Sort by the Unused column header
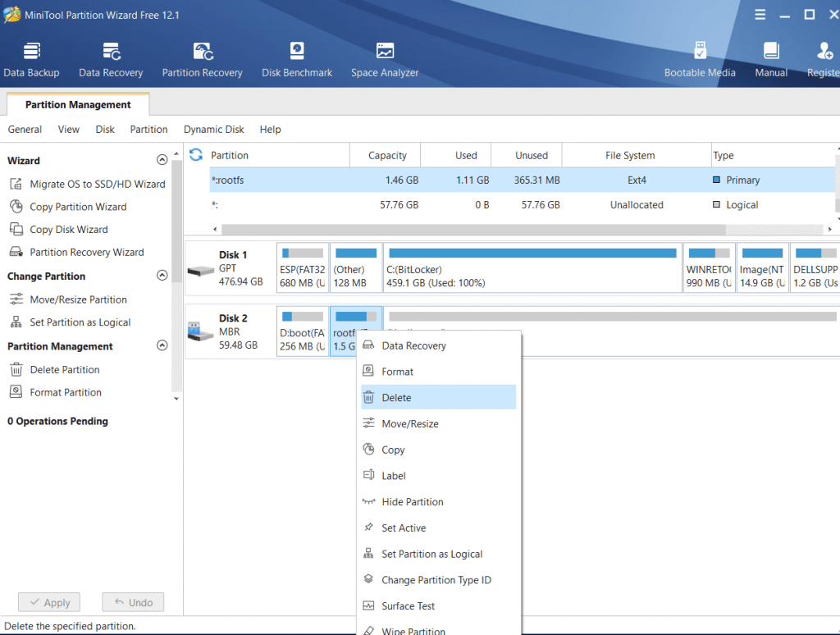This screenshot has width=840, height=635. [527, 155]
